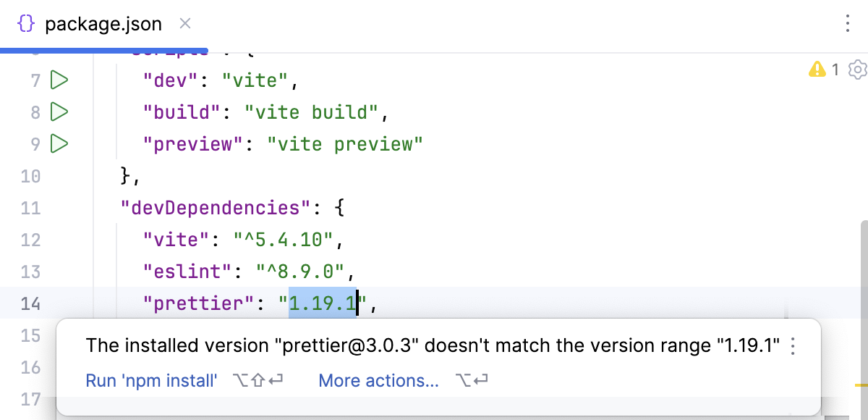Image resolution: width=868 pixels, height=420 pixels.
Task: Click the "vite" value of the dev script
Action: click(253, 80)
